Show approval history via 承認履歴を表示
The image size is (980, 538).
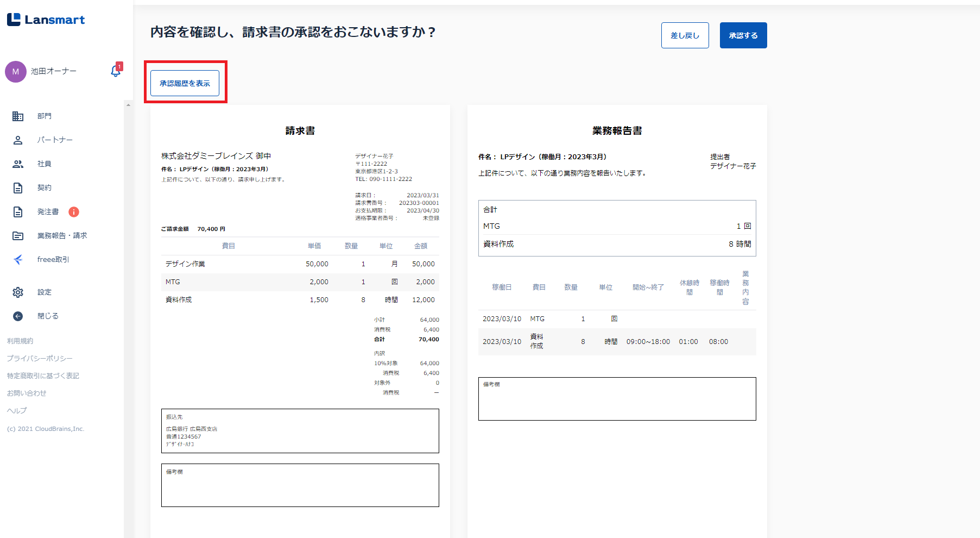coord(185,83)
